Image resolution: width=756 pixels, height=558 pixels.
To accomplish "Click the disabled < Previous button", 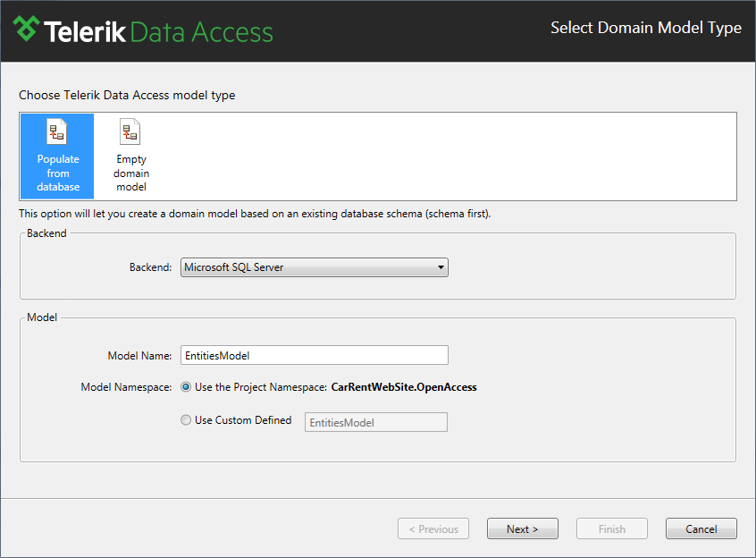I will [x=433, y=529].
